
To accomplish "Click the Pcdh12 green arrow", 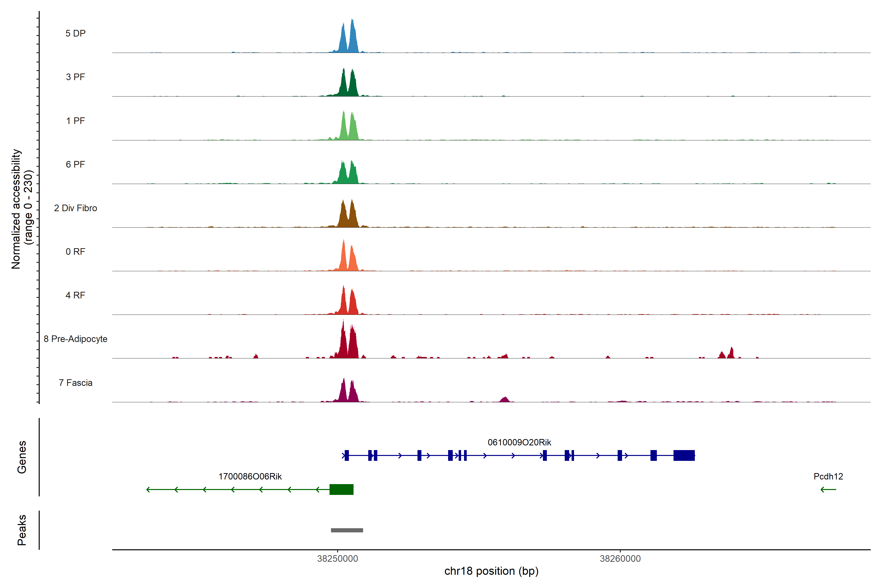I will tap(828, 489).
